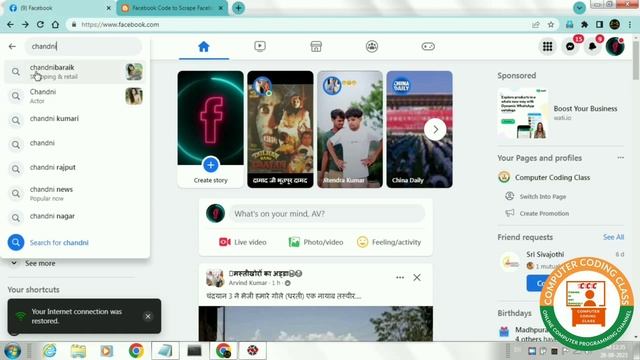This screenshot has width=640, height=360.
Task: Click the address bar URL
Action: (x=120, y=24)
